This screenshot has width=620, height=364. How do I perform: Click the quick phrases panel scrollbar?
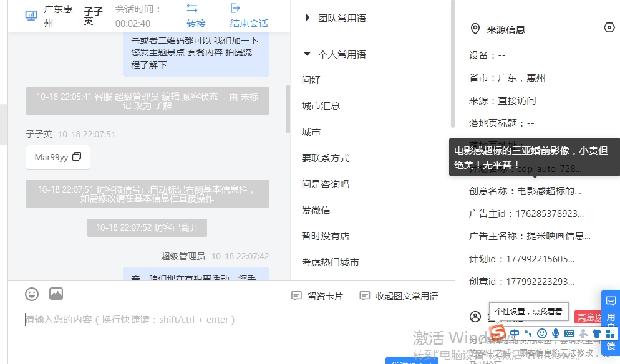[452, 64]
